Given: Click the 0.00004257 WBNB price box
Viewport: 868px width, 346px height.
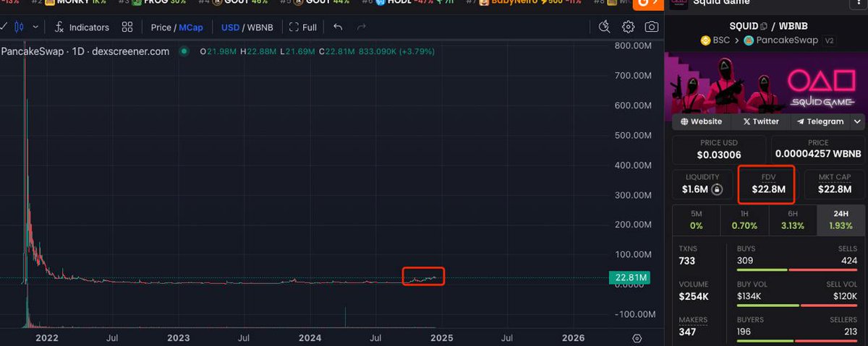Looking at the screenshot, I should tap(818, 150).
